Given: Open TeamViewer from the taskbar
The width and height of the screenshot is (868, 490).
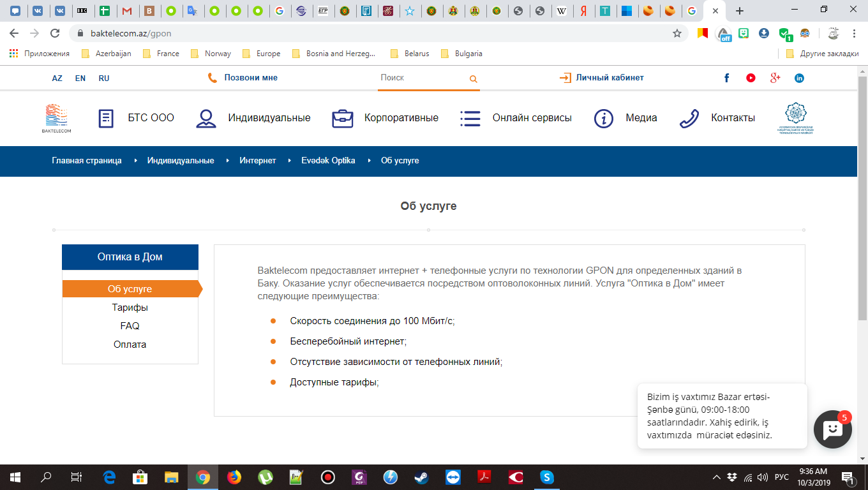Looking at the screenshot, I should (453, 477).
